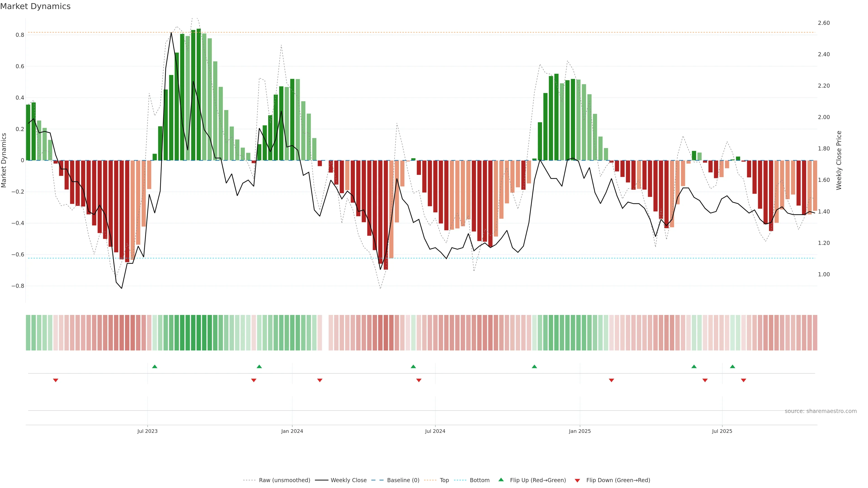This screenshot has width=868, height=488.
Task: Click the Market Dynamics chart title
Action: pyautogui.click(x=35, y=6)
